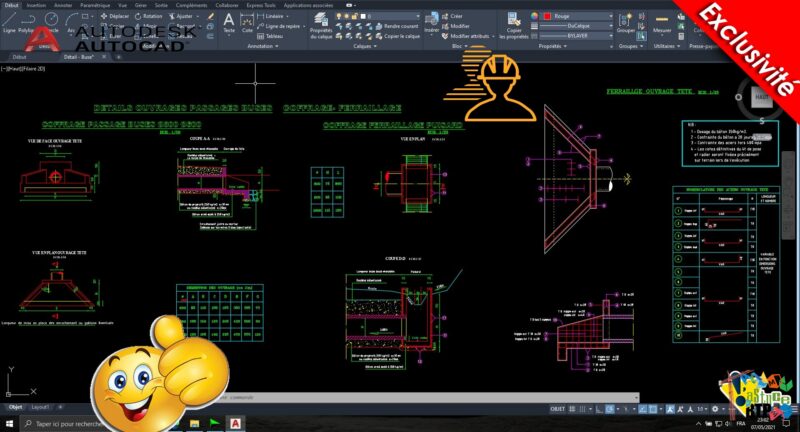The height and width of the screenshot is (432, 800).
Task: Switch to the Vue ribbon tab
Action: [x=122, y=5]
